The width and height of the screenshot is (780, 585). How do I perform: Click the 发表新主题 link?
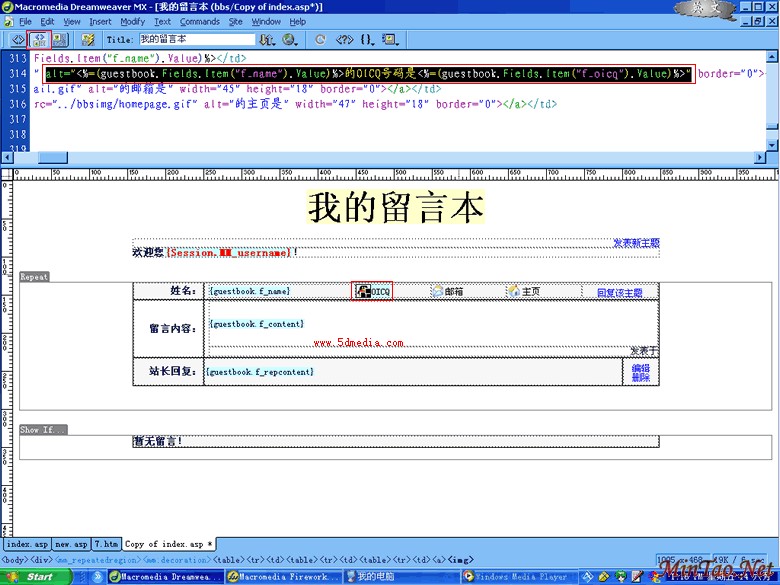tap(636, 243)
